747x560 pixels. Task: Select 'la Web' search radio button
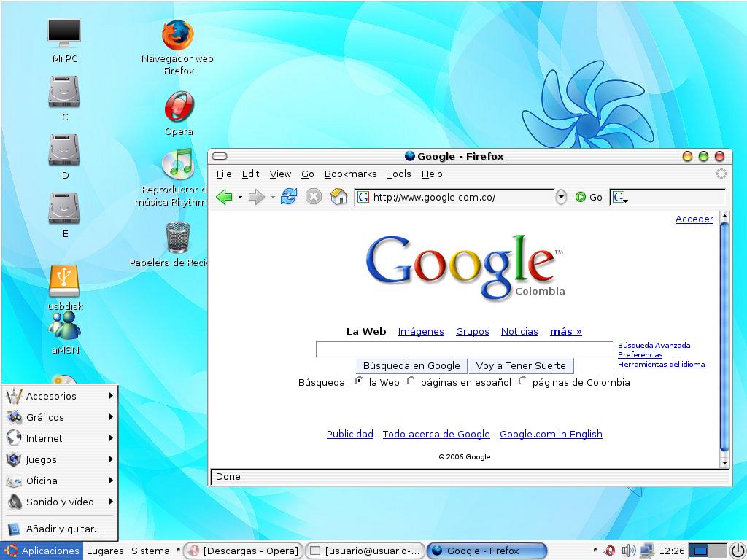click(x=359, y=381)
